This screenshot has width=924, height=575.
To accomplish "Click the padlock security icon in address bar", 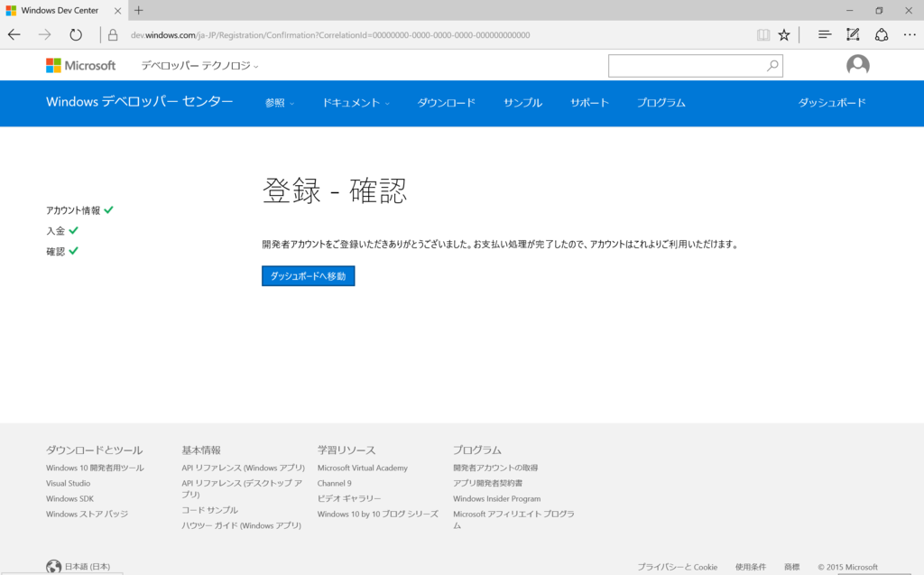I will (113, 35).
